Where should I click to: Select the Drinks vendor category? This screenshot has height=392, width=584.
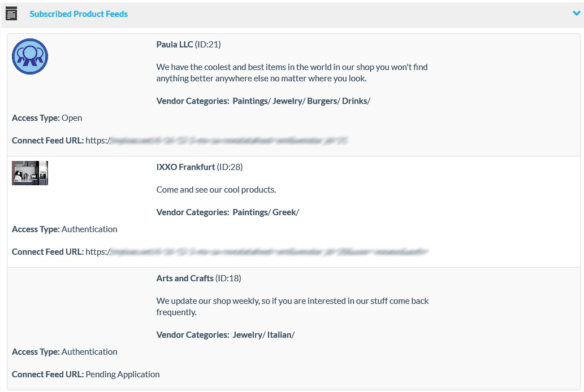pos(354,101)
